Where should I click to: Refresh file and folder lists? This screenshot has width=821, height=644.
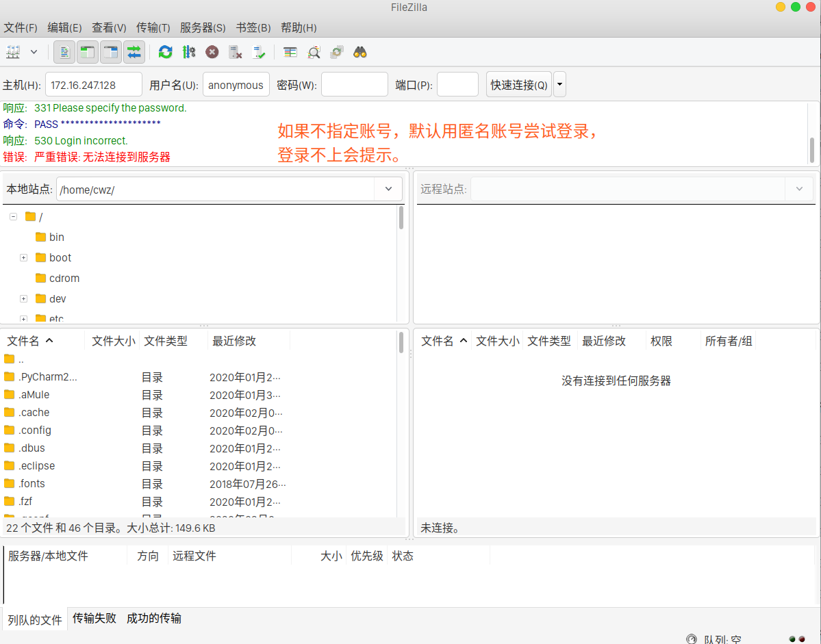[166, 52]
